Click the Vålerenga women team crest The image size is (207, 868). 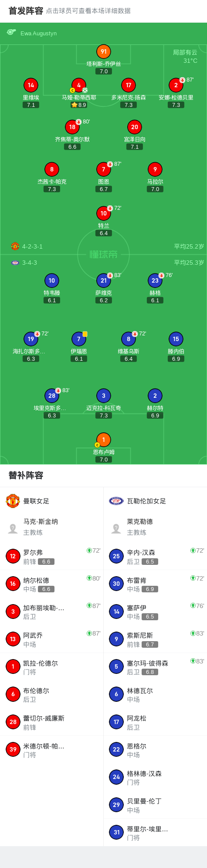[116, 501]
